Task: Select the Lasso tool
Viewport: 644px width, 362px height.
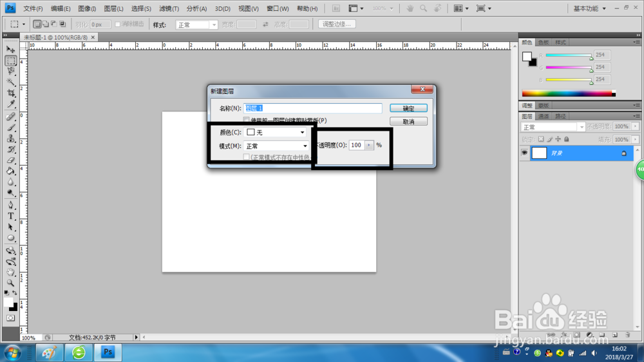Action: (11, 71)
